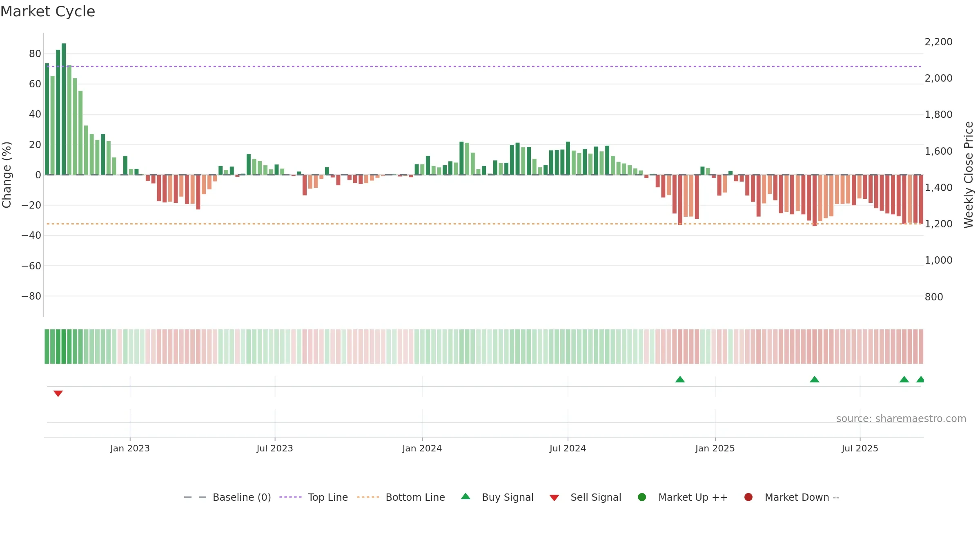
Task: Click the Jul 2024 x-axis label
Action: [x=568, y=449]
